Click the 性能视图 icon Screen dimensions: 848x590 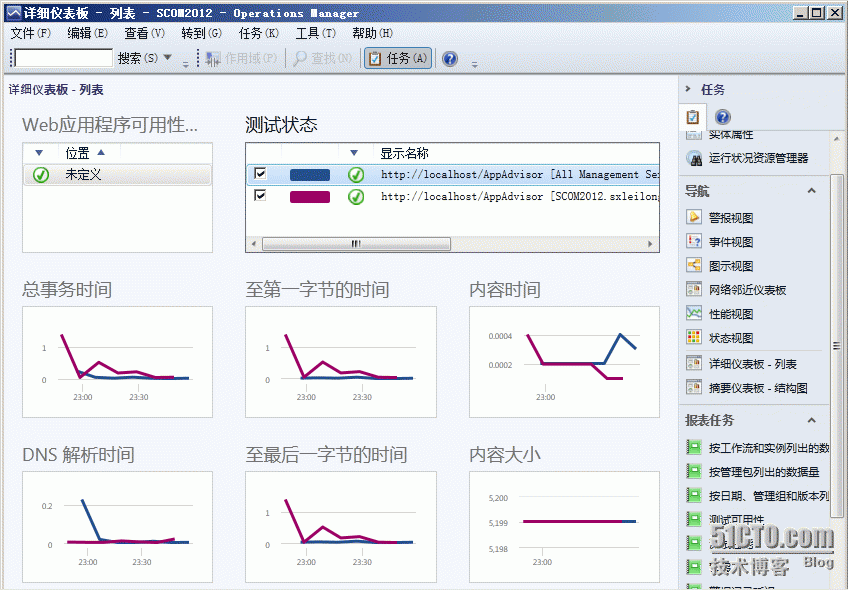(x=693, y=313)
